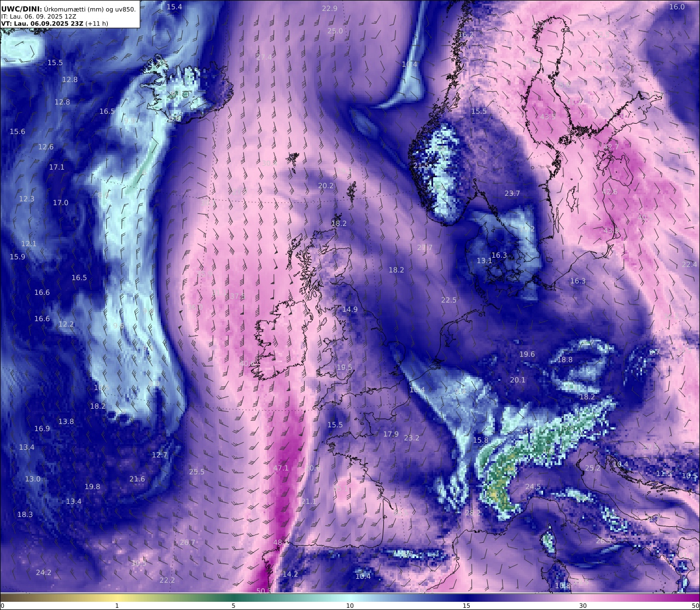Image resolution: width=700 pixels, height=610 pixels.
Task: Click the '15.9' value near the left edge
Action: coord(17,257)
